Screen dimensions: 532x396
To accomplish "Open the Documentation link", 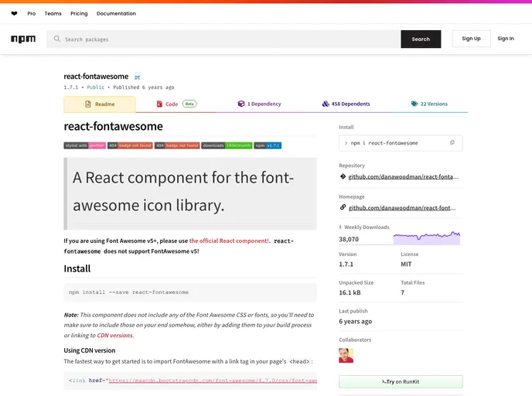I will coord(116,14).
